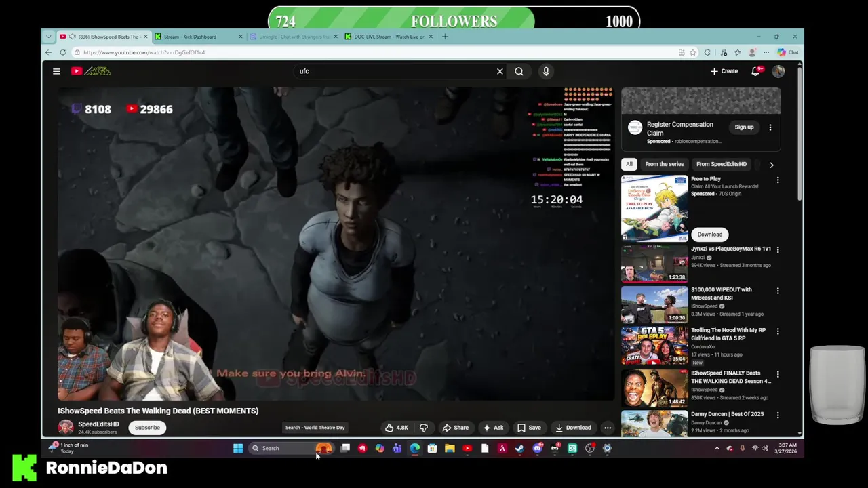Screen dimensions: 868x488
Task: Open menu for iShowSpeed FINALLY Beats video
Action: click(x=778, y=374)
